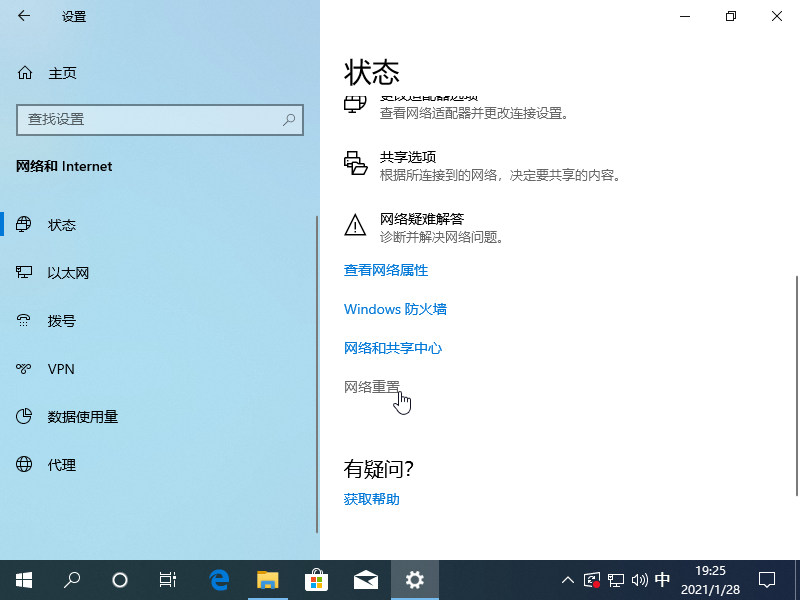Open Windows 防火墙
Viewport: 800px width, 600px height.
point(395,309)
